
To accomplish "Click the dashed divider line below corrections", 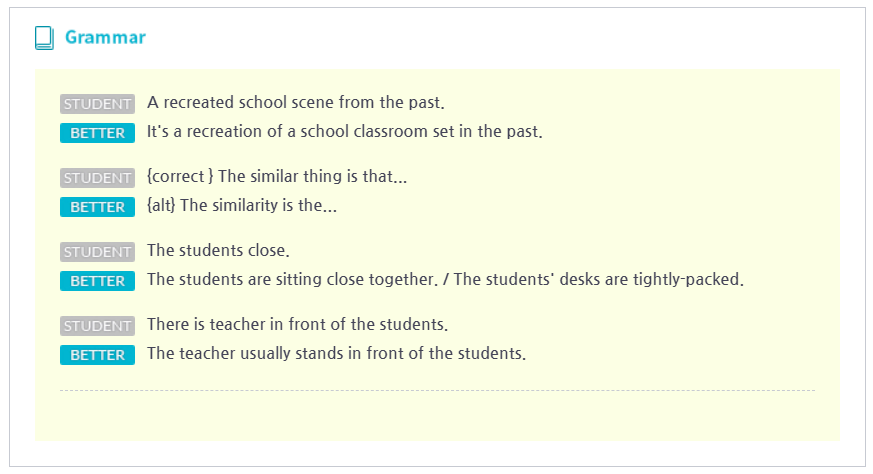I will point(437,390).
